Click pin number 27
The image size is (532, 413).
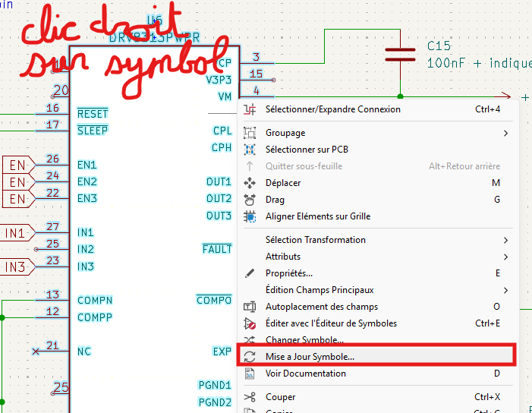[52, 226]
